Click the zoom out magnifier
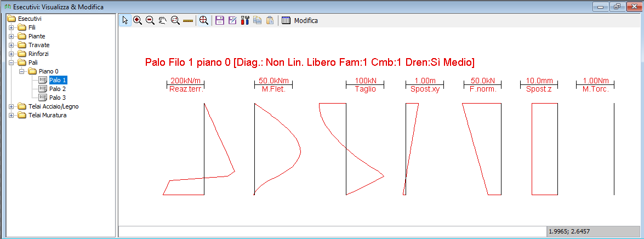644x239 pixels. [x=150, y=20]
